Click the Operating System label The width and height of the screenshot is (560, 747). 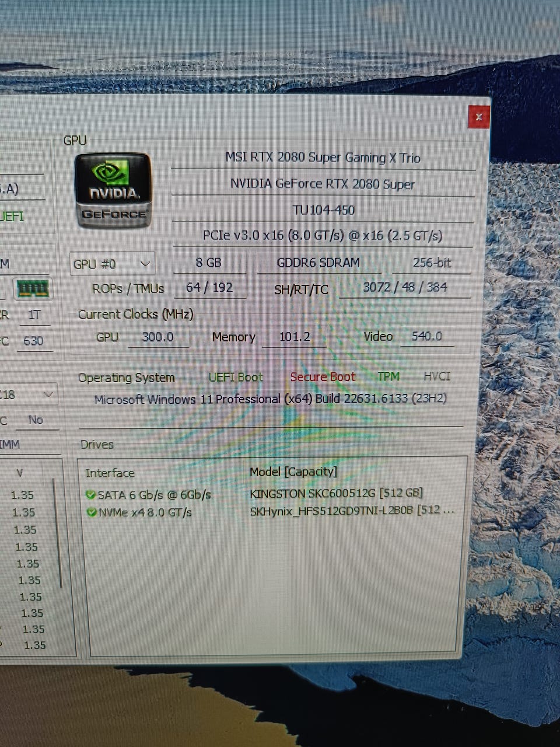click(x=127, y=378)
